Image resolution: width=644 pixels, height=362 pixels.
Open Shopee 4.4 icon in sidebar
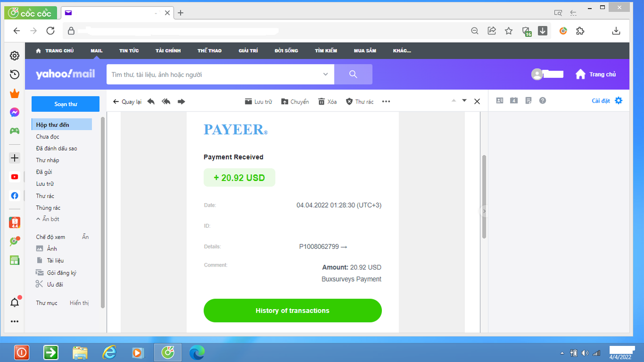[x=15, y=223]
